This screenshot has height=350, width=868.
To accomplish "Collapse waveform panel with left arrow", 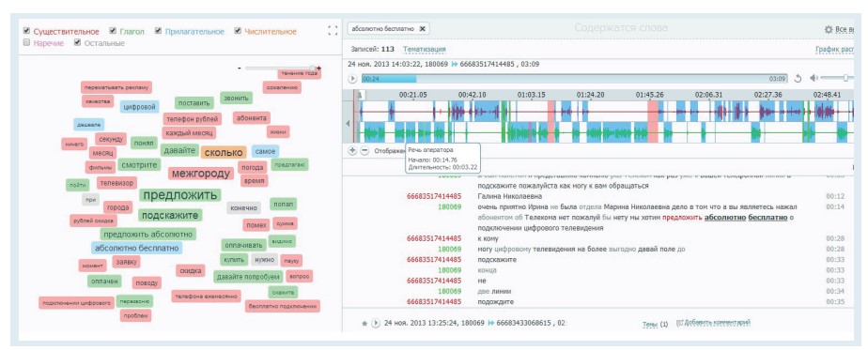I will [348, 123].
